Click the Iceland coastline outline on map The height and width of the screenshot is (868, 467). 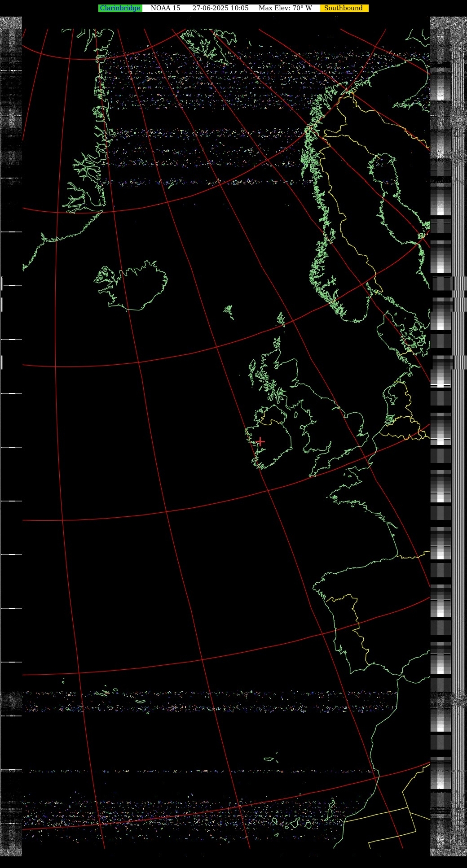click(131, 286)
